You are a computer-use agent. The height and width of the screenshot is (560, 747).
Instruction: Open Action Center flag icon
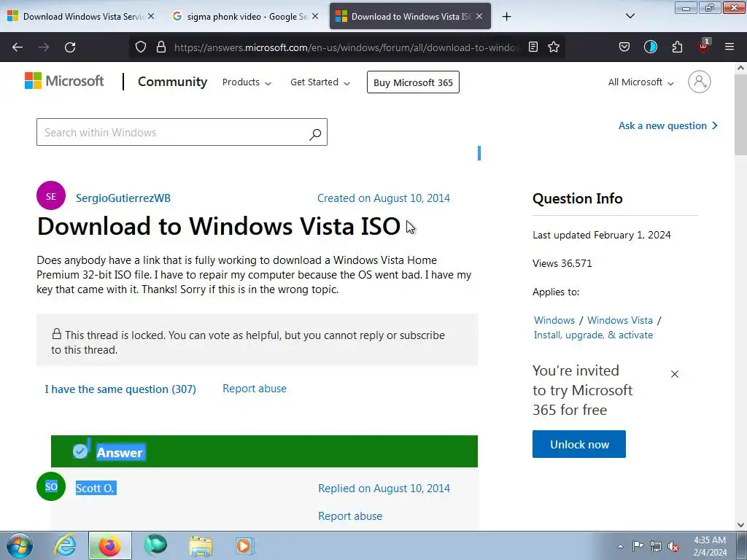pos(638,546)
